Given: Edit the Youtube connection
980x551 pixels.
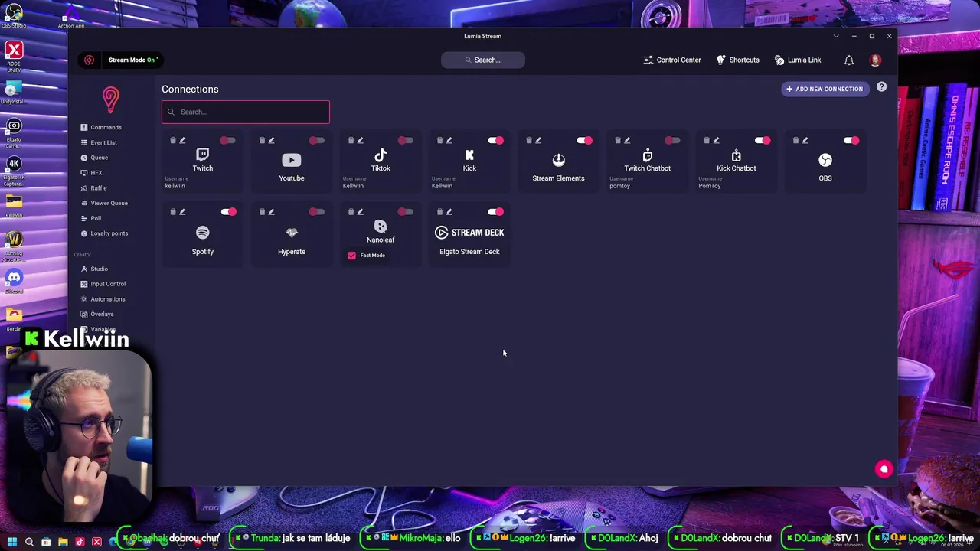Looking at the screenshot, I should 271,140.
